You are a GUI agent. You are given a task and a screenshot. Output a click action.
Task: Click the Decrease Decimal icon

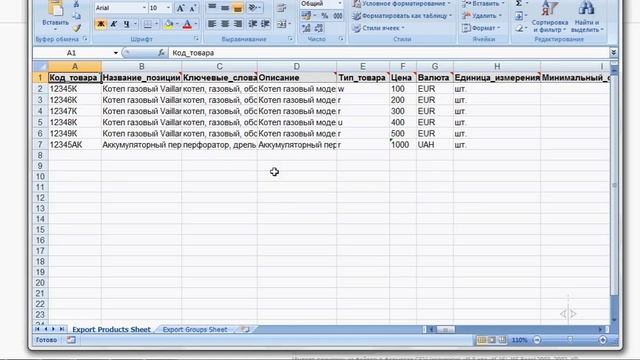(x=319, y=28)
